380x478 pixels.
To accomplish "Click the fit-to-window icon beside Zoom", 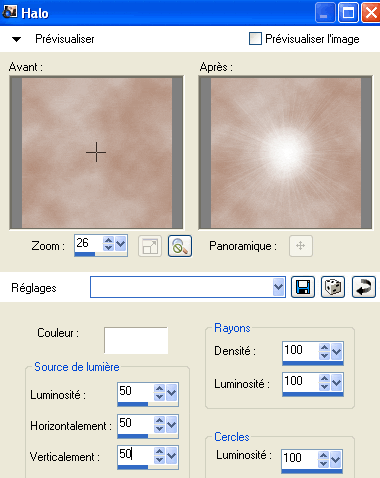I will (150, 246).
